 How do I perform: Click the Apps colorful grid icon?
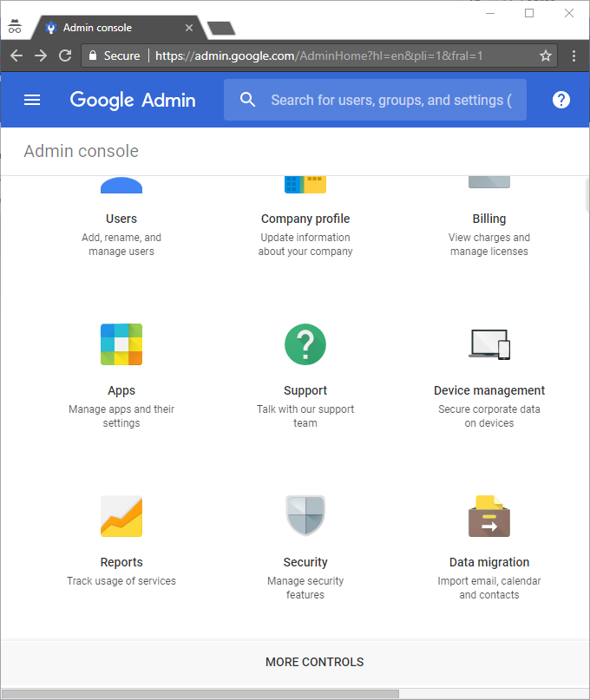pyautogui.click(x=121, y=344)
